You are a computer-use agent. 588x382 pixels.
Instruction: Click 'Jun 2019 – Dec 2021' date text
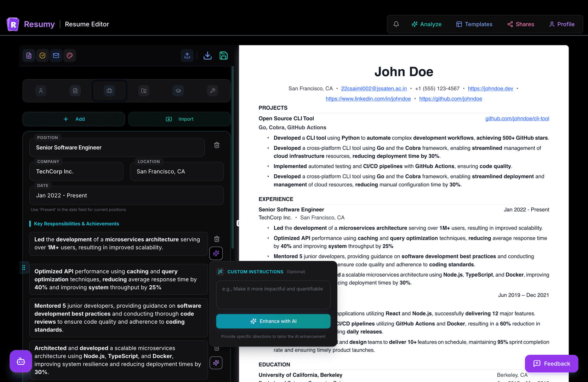pyautogui.click(x=524, y=295)
